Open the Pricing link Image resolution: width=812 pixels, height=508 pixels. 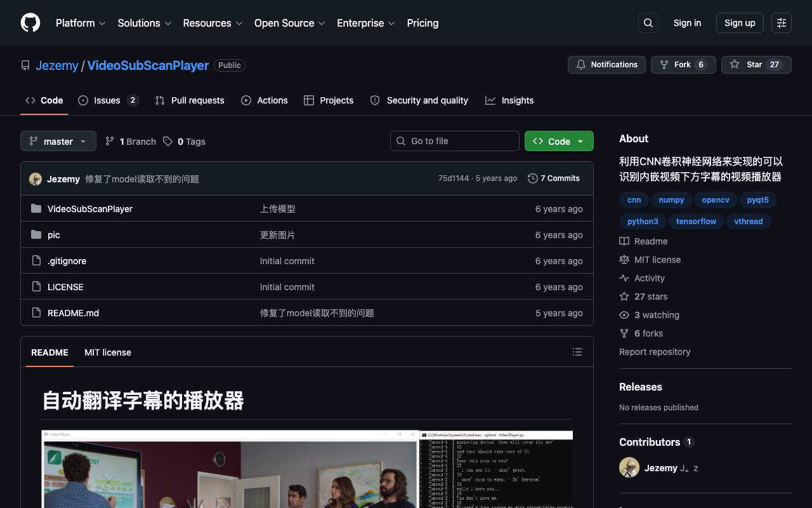pos(422,23)
